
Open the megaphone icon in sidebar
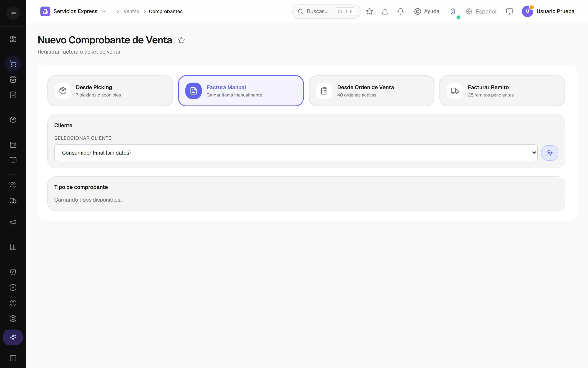point(13,222)
